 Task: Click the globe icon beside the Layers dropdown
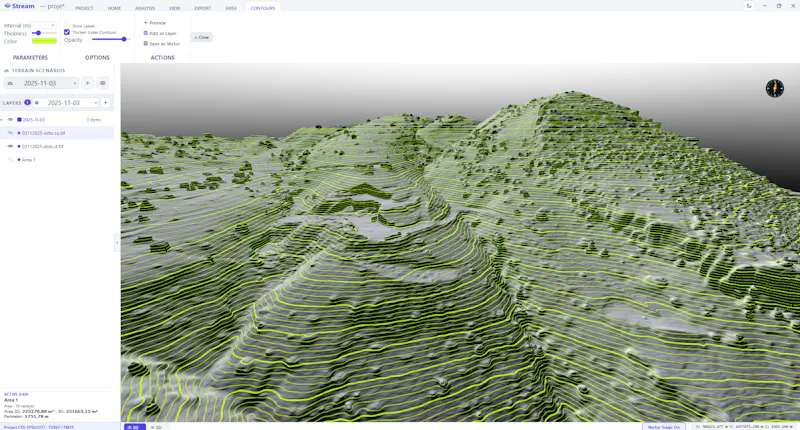(x=37, y=103)
